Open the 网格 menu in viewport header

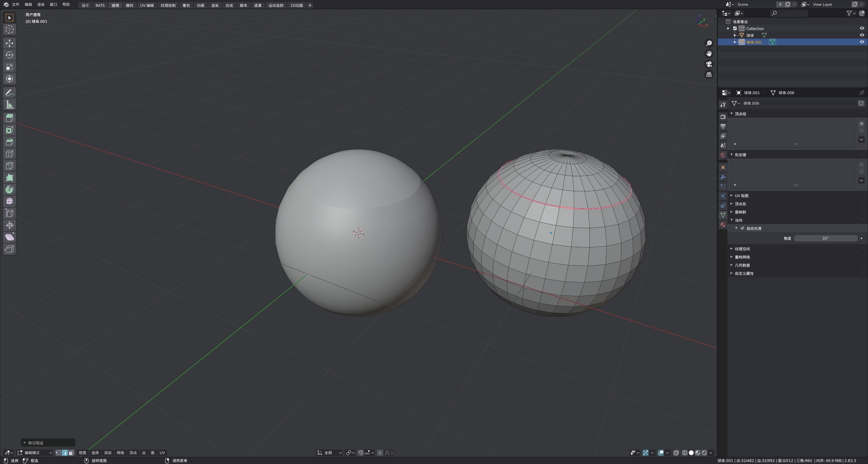[120, 453]
